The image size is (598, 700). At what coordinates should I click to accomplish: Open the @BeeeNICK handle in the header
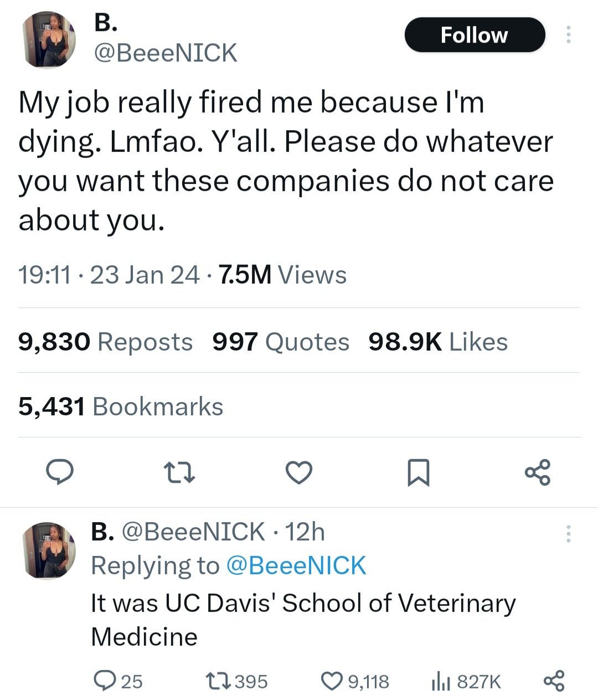(x=166, y=53)
